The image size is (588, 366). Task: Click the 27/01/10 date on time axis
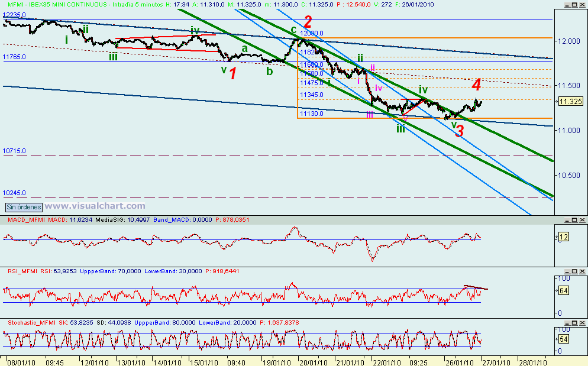tap(496, 362)
